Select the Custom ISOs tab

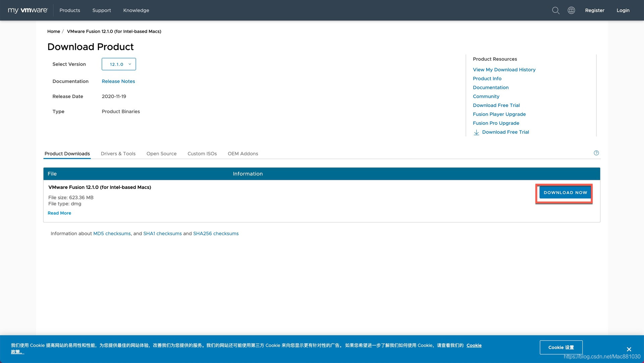pos(202,154)
